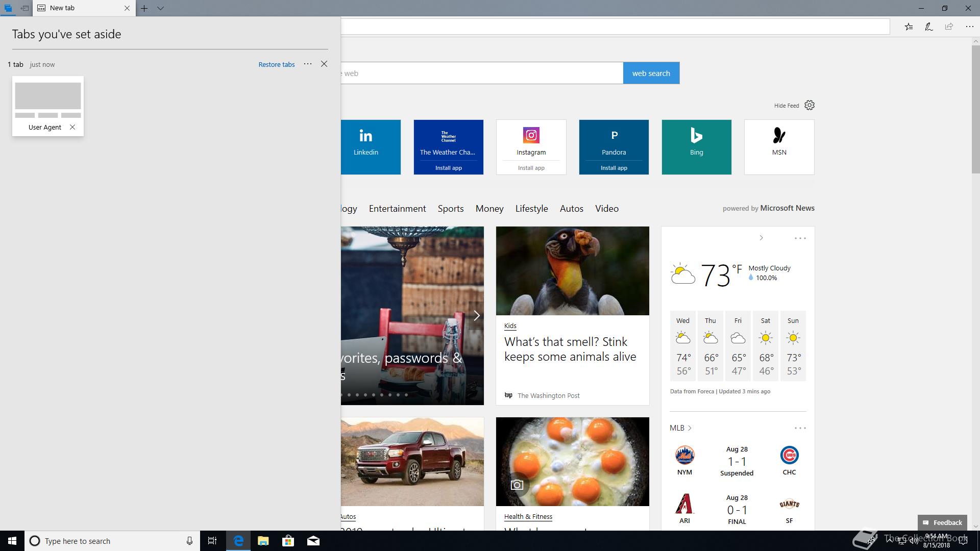Open more options for set-aside tabs
980x551 pixels.
point(308,64)
